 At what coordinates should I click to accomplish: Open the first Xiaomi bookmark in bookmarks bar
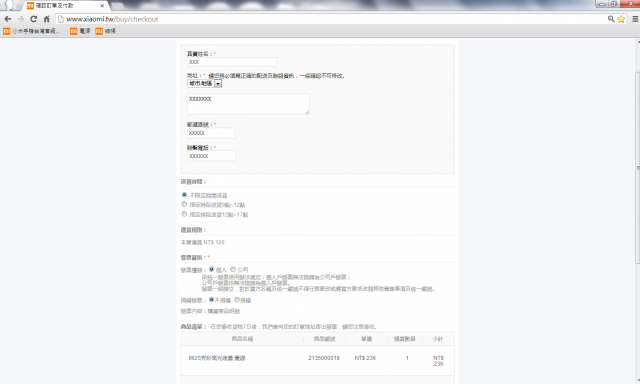(x=31, y=31)
